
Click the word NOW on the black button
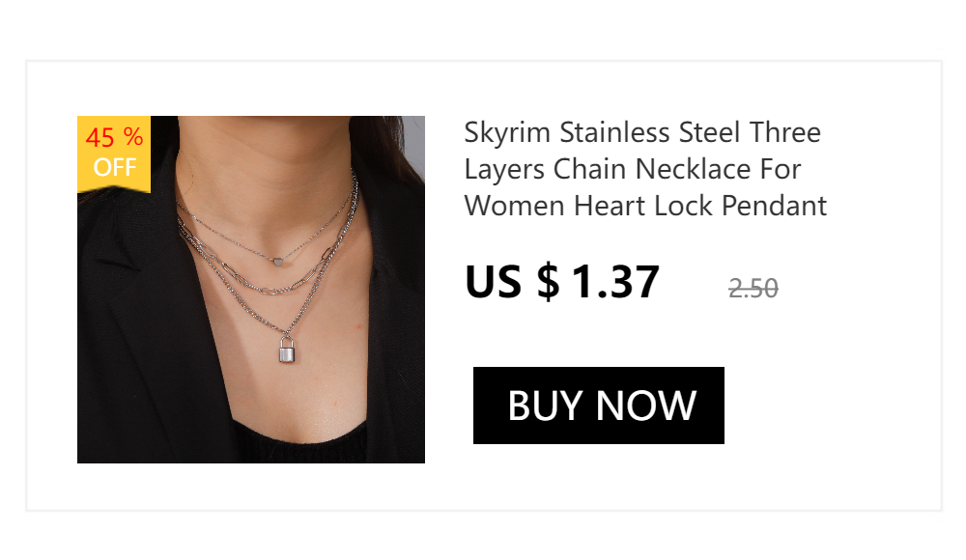[x=645, y=406]
